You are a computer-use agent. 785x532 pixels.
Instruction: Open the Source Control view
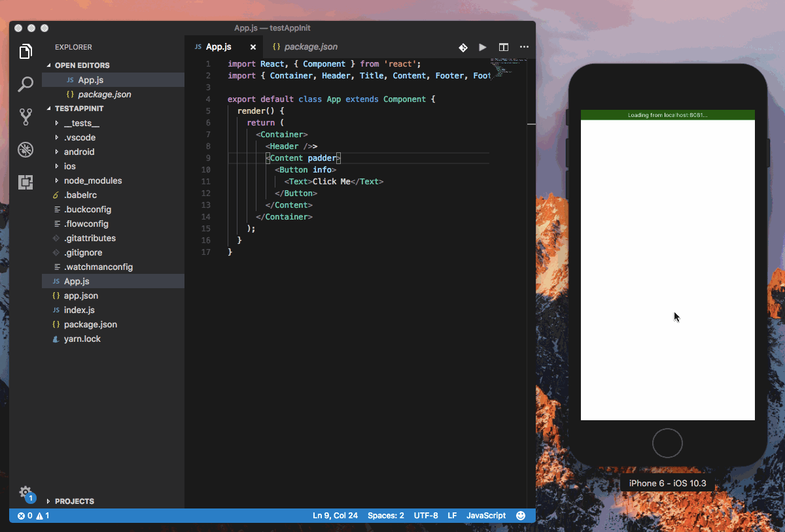pyautogui.click(x=26, y=116)
